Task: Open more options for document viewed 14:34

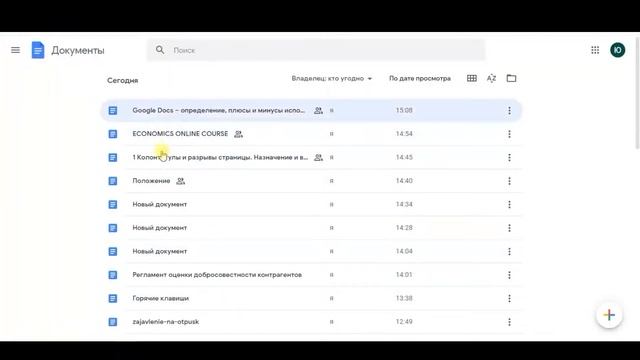Action: pyautogui.click(x=509, y=204)
